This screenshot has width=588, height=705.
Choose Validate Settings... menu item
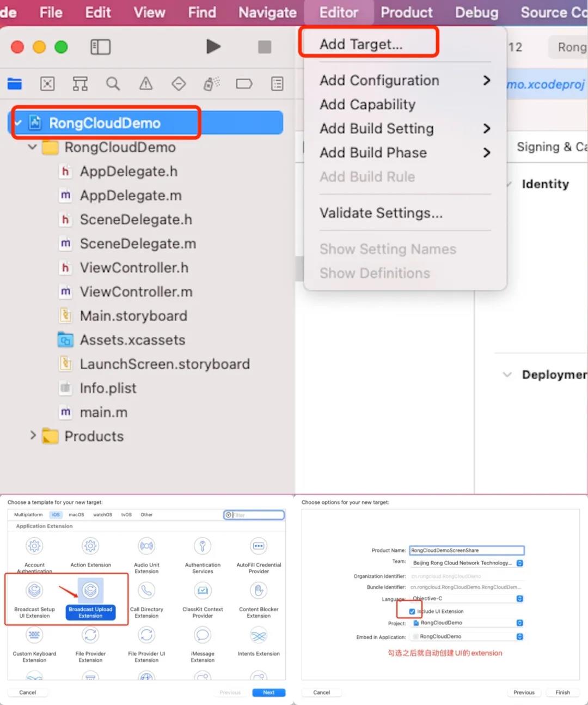(405, 212)
